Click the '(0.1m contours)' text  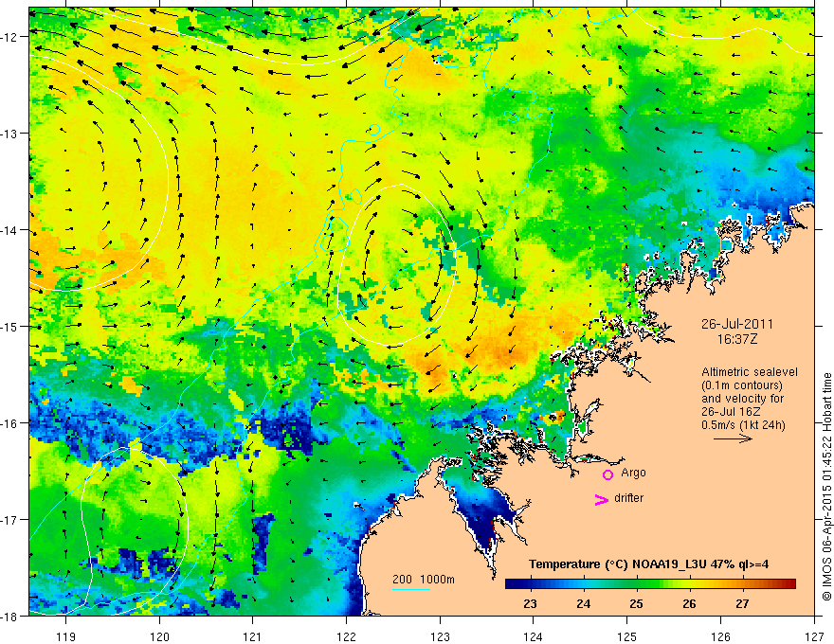point(742,385)
